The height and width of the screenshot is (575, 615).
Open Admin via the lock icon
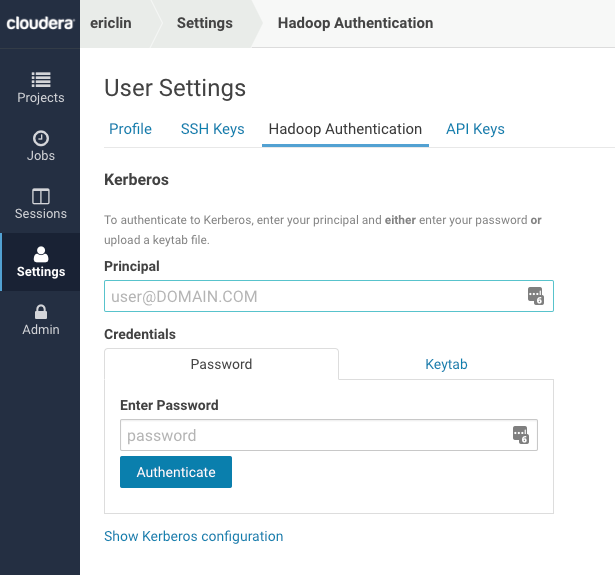coord(40,311)
